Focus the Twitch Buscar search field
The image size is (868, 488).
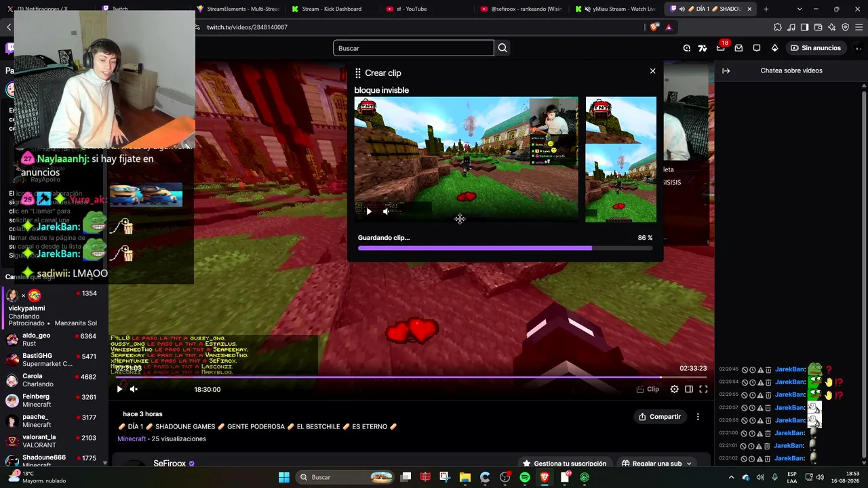[414, 48]
